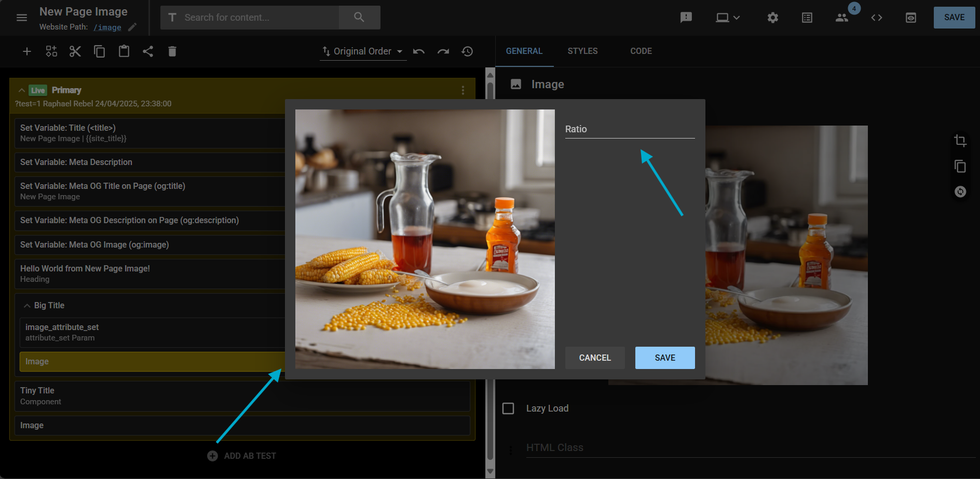This screenshot has height=479, width=980.
Task: Open the Original Order dropdown
Action: pyautogui.click(x=363, y=51)
